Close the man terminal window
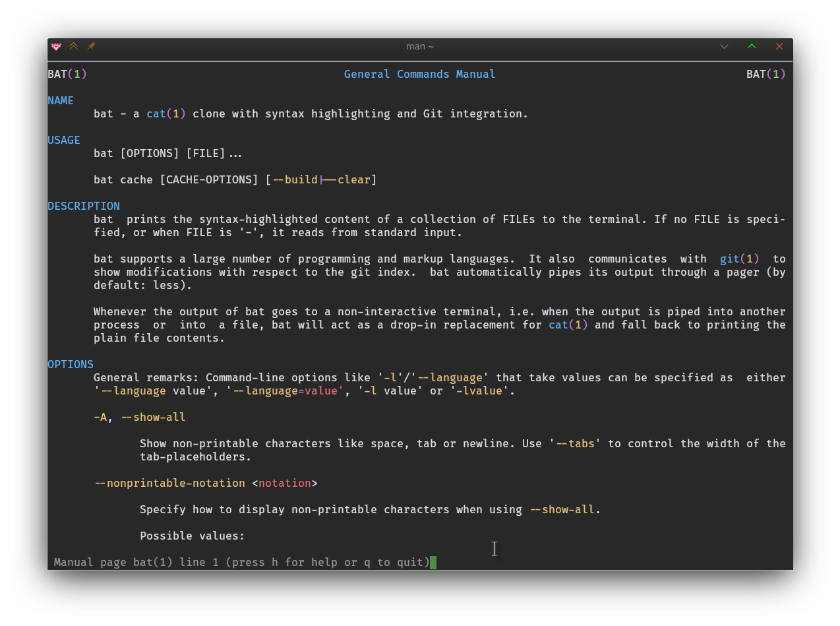 [779, 46]
